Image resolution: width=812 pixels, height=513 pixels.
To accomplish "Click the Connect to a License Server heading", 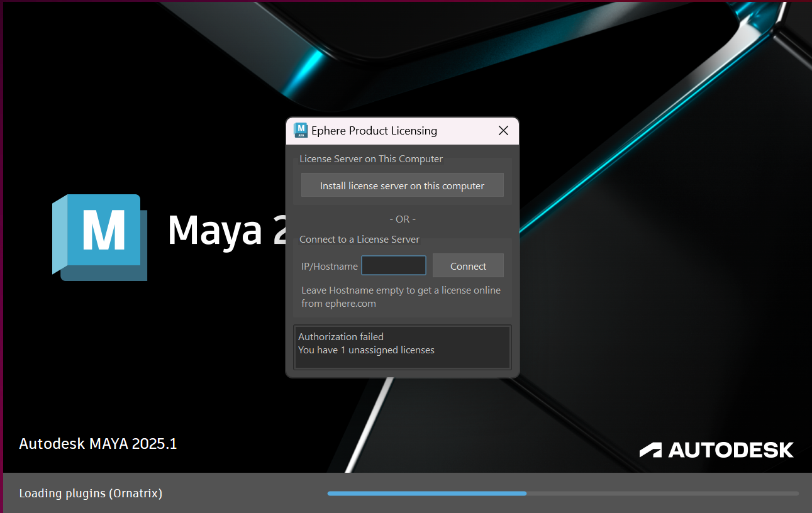I will click(x=359, y=240).
